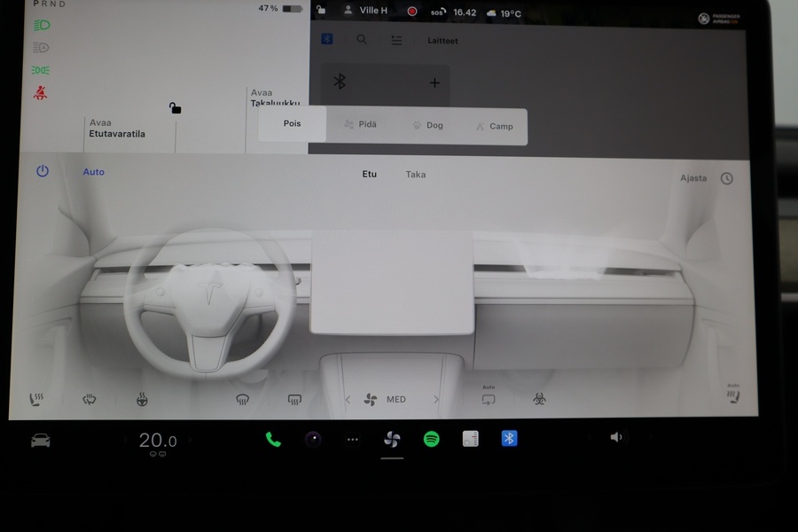The height and width of the screenshot is (532, 798).
Task: Switch to the Taka climate tab
Action: click(417, 174)
